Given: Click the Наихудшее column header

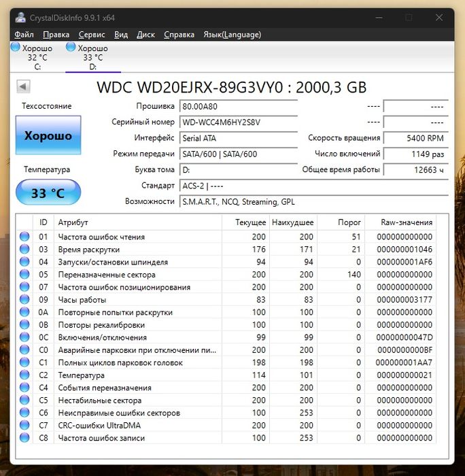Looking at the screenshot, I should pyautogui.click(x=293, y=222).
